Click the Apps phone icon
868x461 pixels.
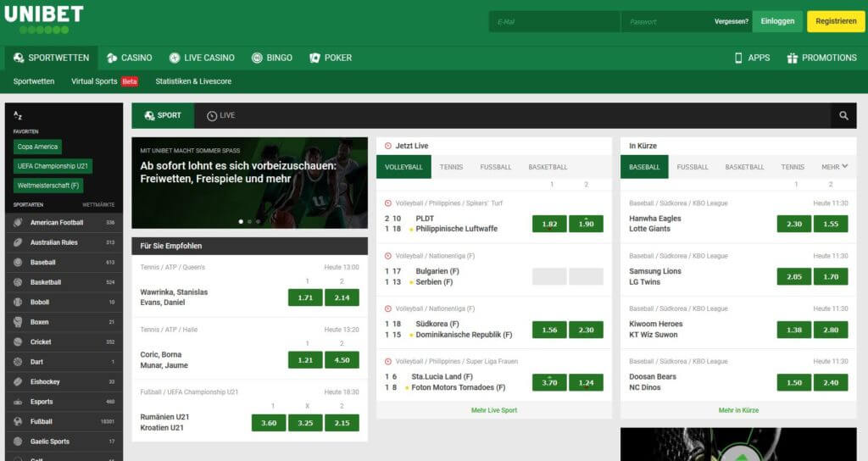pos(738,58)
